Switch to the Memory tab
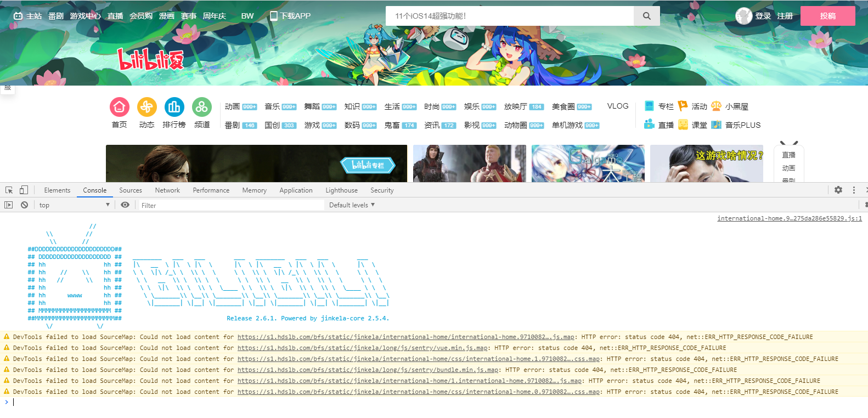868x418 pixels. (x=255, y=190)
